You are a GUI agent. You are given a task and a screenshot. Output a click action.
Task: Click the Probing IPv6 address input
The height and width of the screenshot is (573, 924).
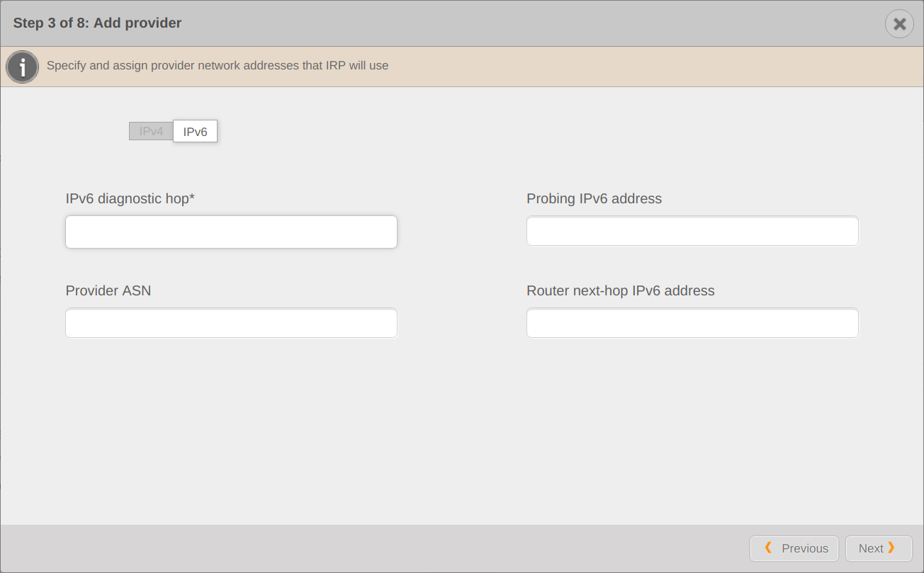coord(692,231)
